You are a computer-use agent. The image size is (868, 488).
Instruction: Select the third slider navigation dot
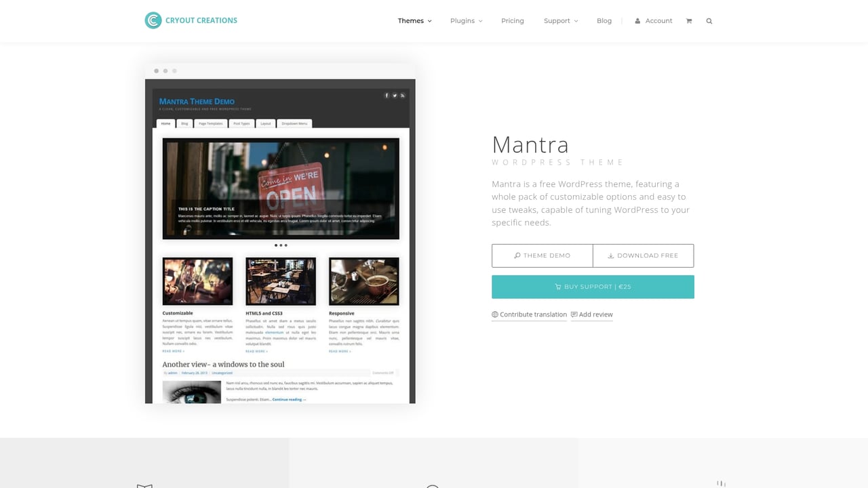point(285,245)
